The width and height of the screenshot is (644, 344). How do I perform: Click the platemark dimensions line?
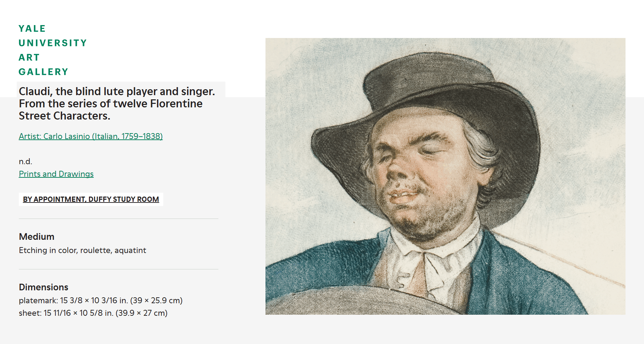point(100,300)
